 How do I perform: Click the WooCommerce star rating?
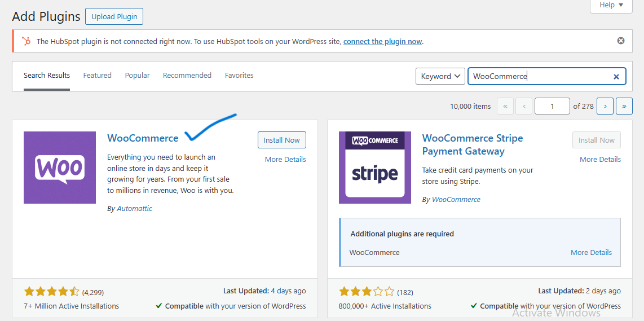tap(52, 292)
